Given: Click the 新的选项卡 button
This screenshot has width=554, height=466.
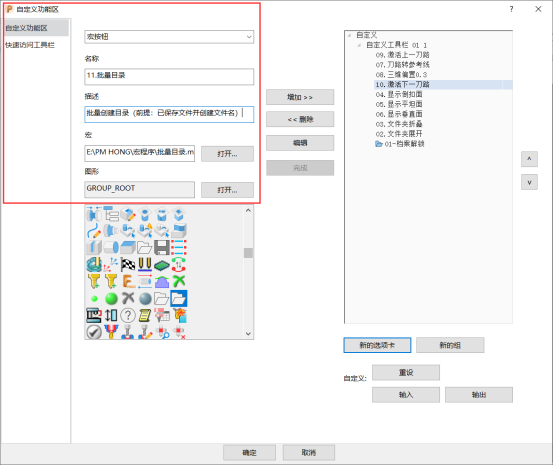Looking at the screenshot, I should pos(377,345).
